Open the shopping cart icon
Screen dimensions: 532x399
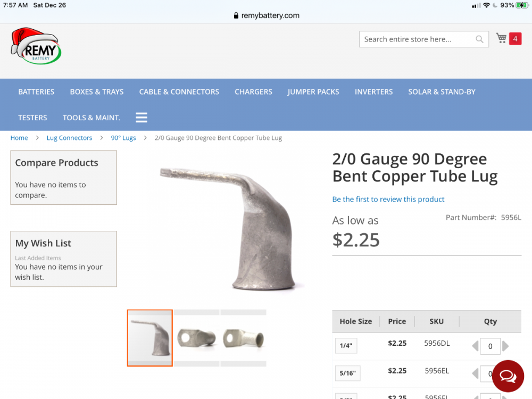point(501,38)
